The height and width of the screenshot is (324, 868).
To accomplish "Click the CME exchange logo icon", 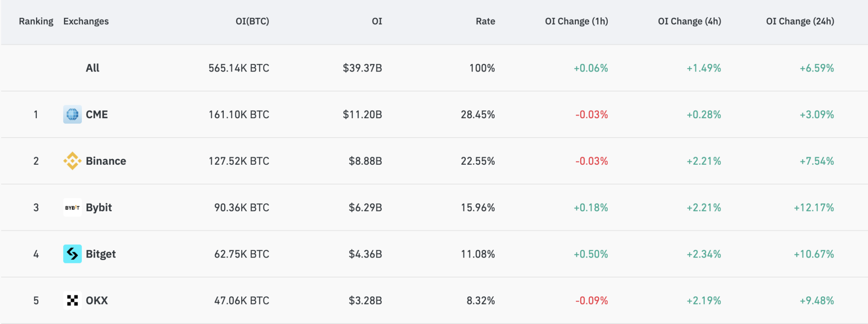I will coord(72,114).
